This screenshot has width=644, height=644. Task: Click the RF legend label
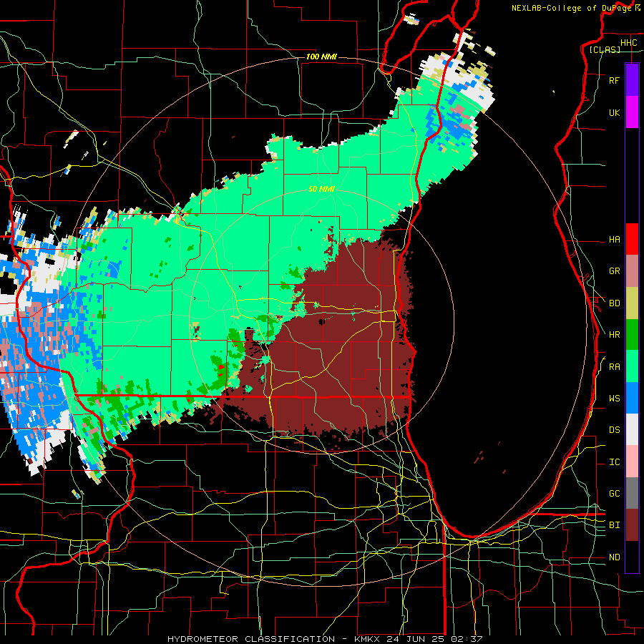(614, 81)
